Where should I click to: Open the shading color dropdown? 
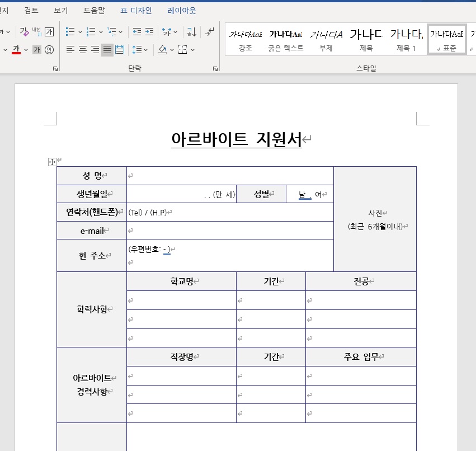(171, 50)
